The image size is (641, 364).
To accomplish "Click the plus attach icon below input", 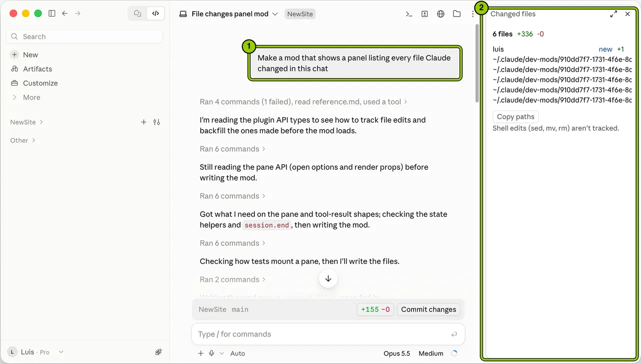I will (201, 353).
